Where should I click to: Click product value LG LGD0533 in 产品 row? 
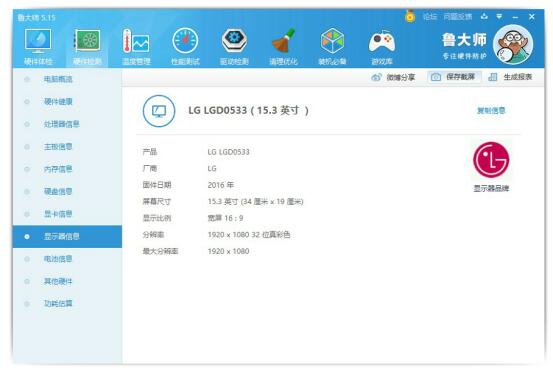click(228, 152)
